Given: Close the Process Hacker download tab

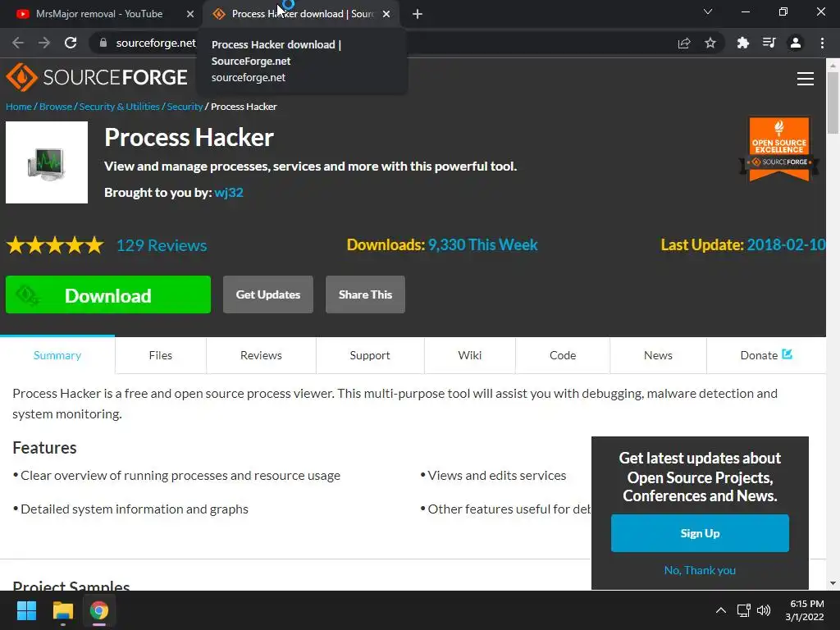Looking at the screenshot, I should 386,14.
